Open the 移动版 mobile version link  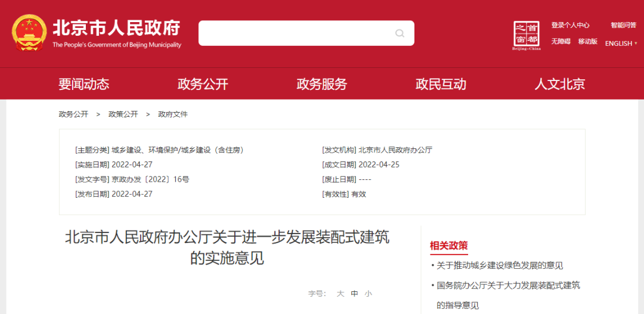pos(588,42)
